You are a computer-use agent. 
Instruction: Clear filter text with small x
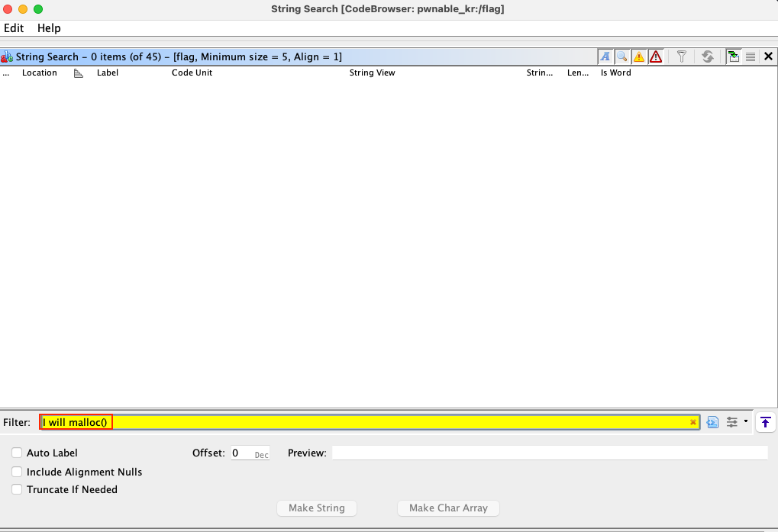point(693,422)
